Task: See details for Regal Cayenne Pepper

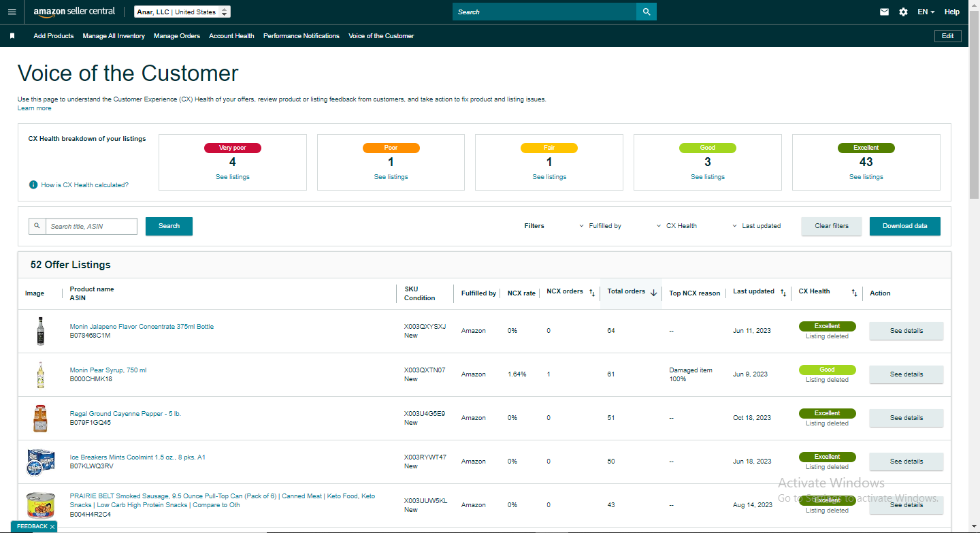Action: (x=906, y=418)
